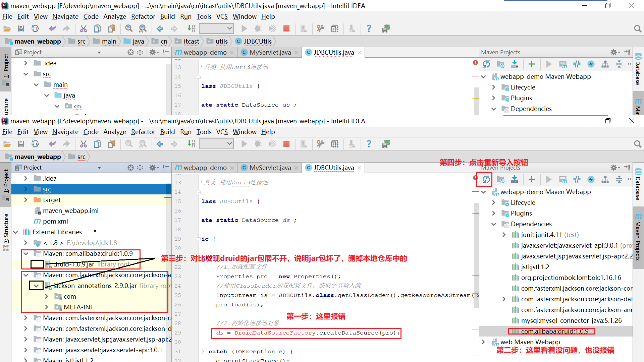The width and height of the screenshot is (644, 362).
Task: Click Build Project icon in lower toolbar
Action: (x=191, y=144)
